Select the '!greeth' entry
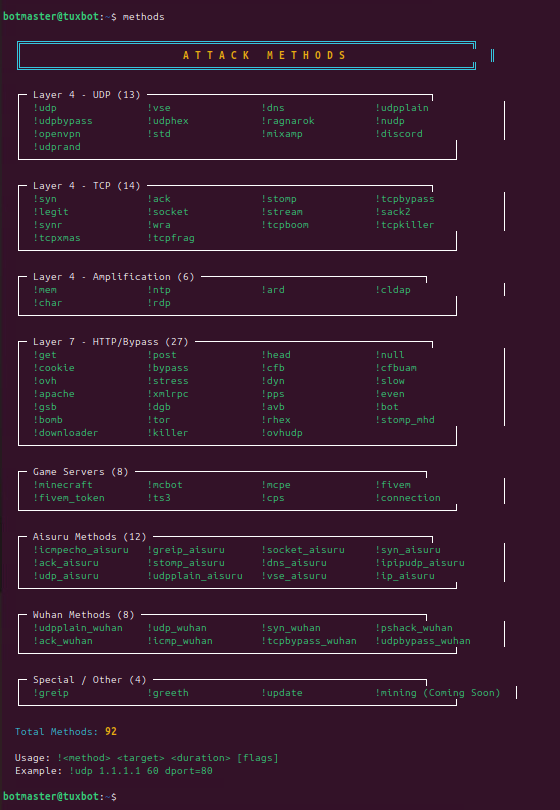560x810 pixels. pyautogui.click(x=168, y=693)
